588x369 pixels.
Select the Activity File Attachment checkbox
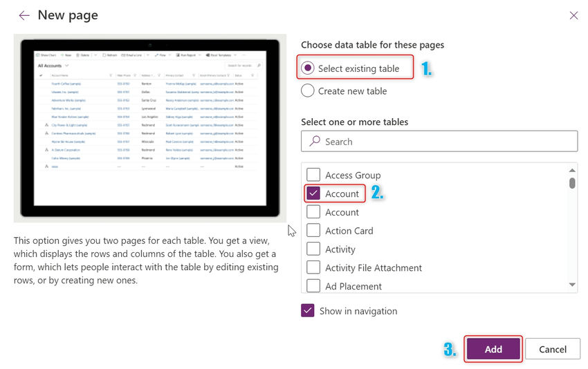coord(313,267)
